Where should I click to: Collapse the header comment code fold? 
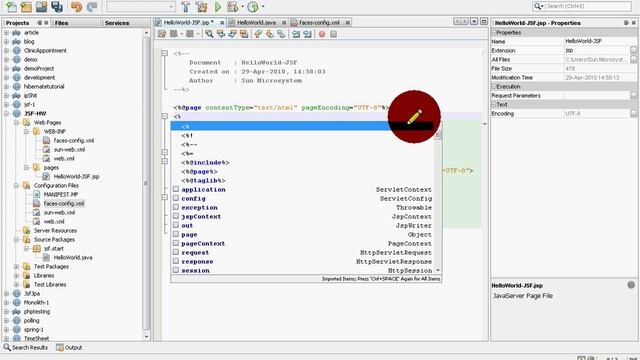pyautogui.click(x=164, y=53)
